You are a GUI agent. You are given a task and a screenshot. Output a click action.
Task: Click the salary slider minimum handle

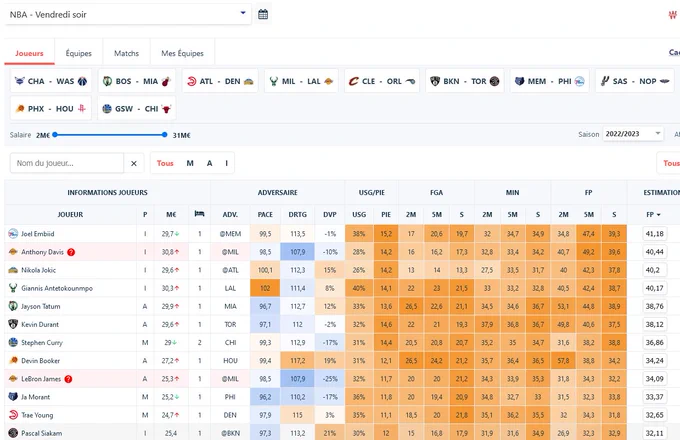[55, 135]
